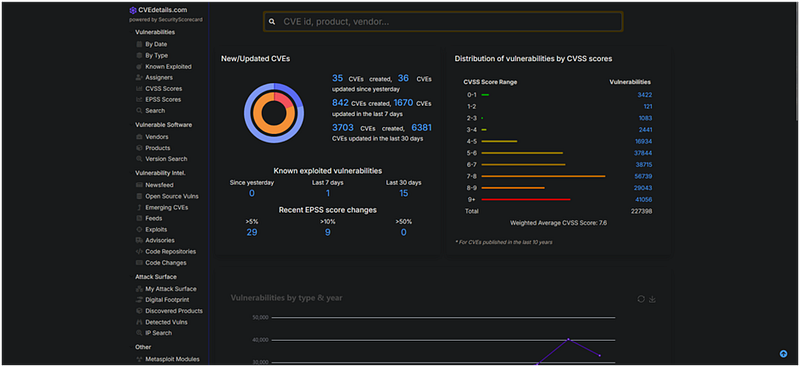Click the icon beside Open Source Vulns
Image resolution: width=800 pixels, height=367 pixels.
tap(139, 196)
